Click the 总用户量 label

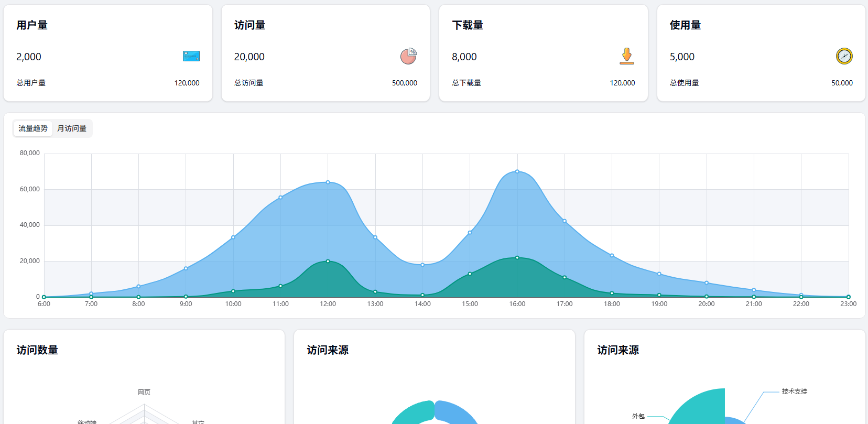tap(31, 83)
